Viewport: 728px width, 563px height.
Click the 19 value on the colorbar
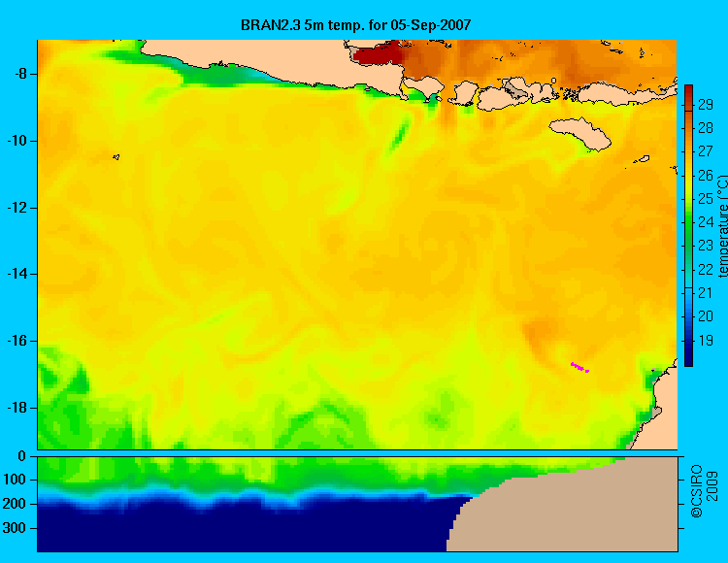706,340
